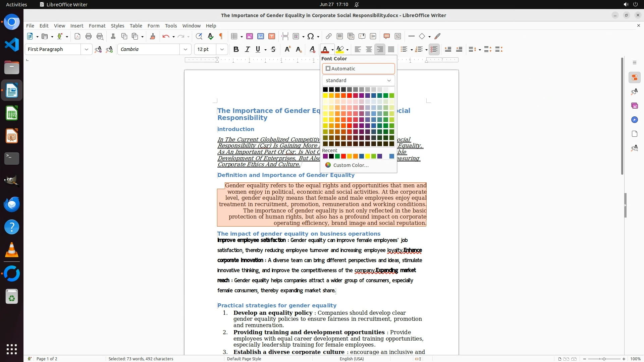
Task: Open the sidebar Gallery panel icon
Action: coord(634,106)
